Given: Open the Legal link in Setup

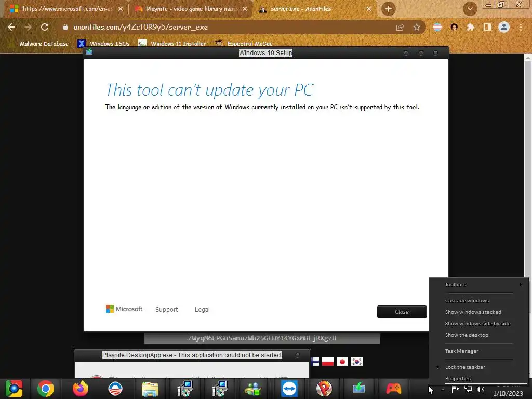Looking at the screenshot, I should click(x=202, y=310).
